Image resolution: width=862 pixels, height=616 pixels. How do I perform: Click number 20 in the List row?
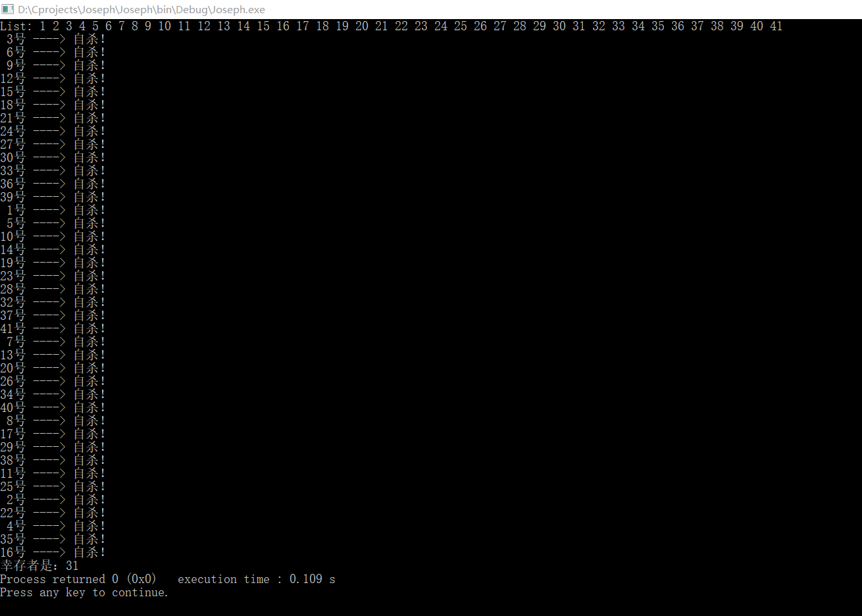coord(362,26)
